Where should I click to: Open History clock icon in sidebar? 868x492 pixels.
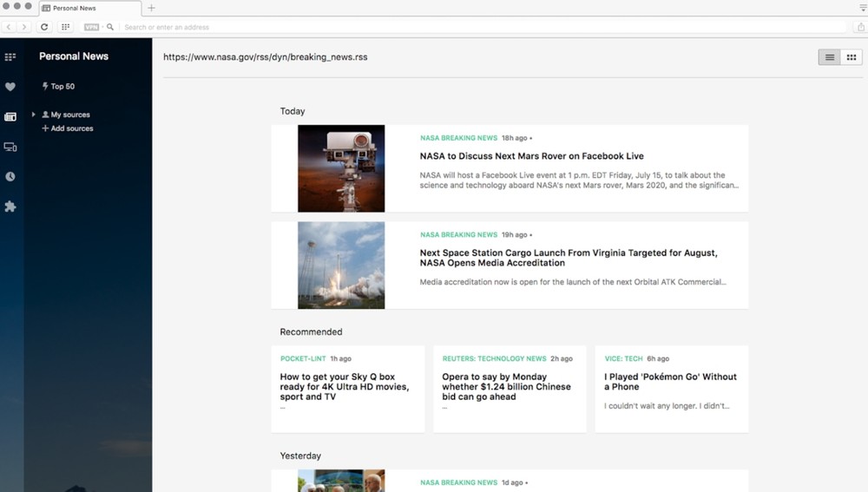(x=10, y=176)
